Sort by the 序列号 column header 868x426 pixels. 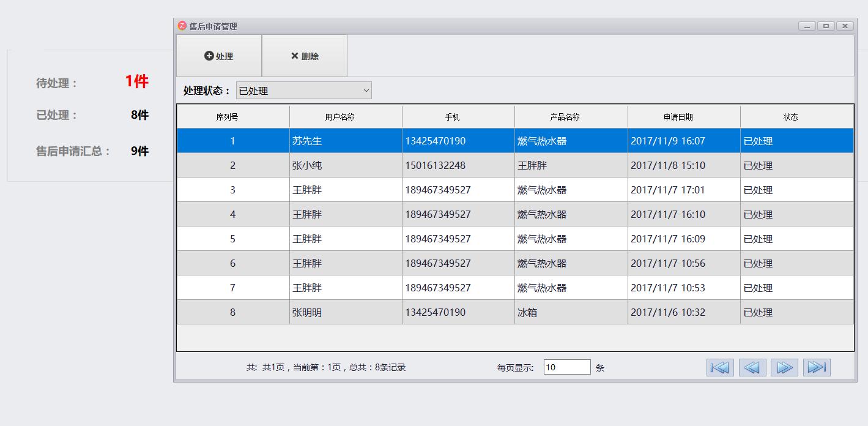(x=233, y=117)
